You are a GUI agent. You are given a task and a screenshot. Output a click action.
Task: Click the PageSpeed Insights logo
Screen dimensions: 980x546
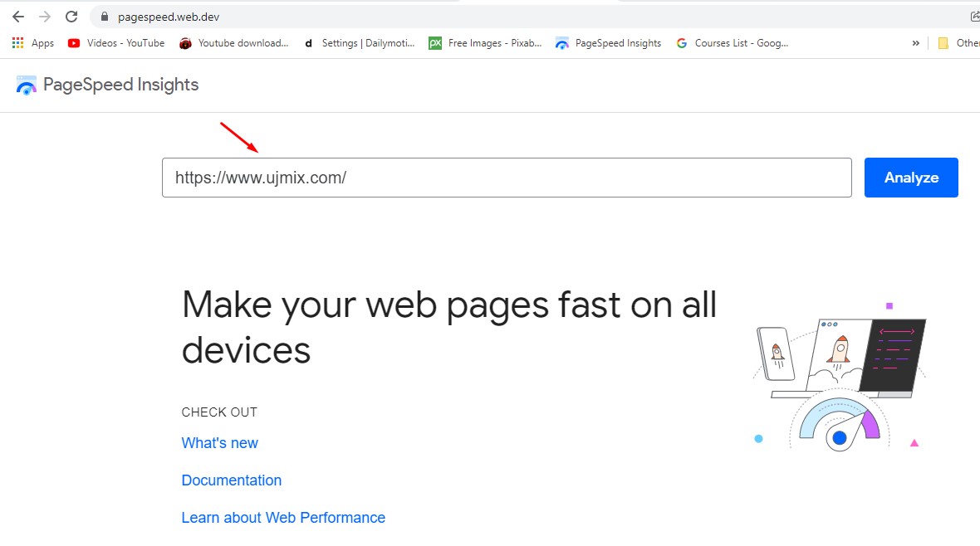tap(27, 85)
